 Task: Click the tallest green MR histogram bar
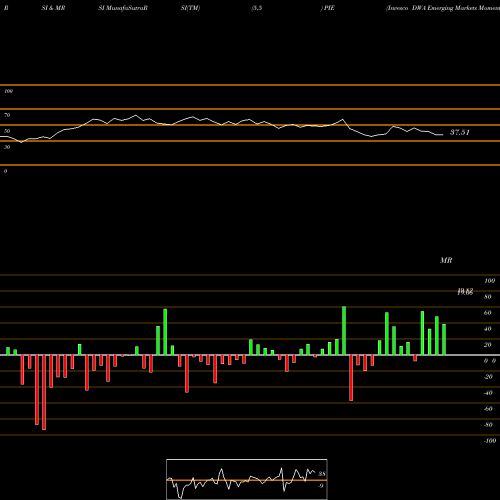[344, 331]
